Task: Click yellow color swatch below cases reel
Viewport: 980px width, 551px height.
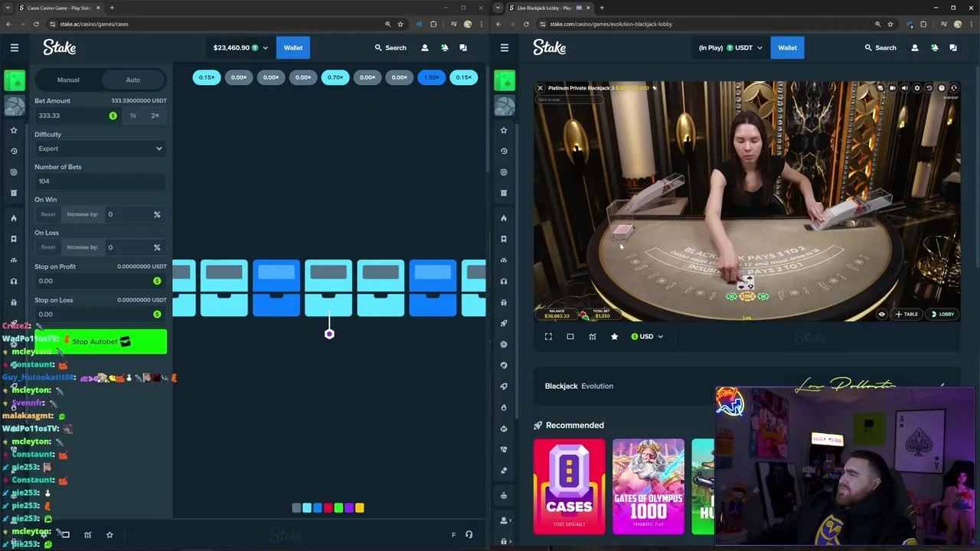Action: (360, 507)
